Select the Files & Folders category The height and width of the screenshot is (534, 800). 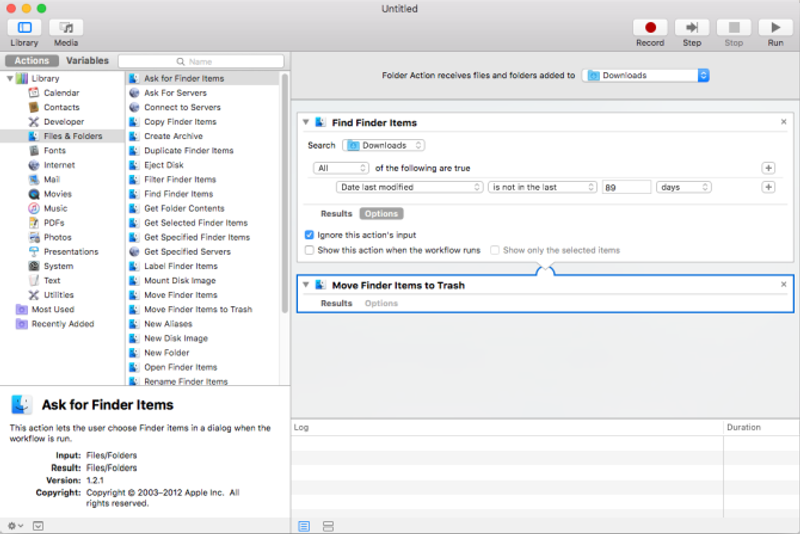[62, 136]
